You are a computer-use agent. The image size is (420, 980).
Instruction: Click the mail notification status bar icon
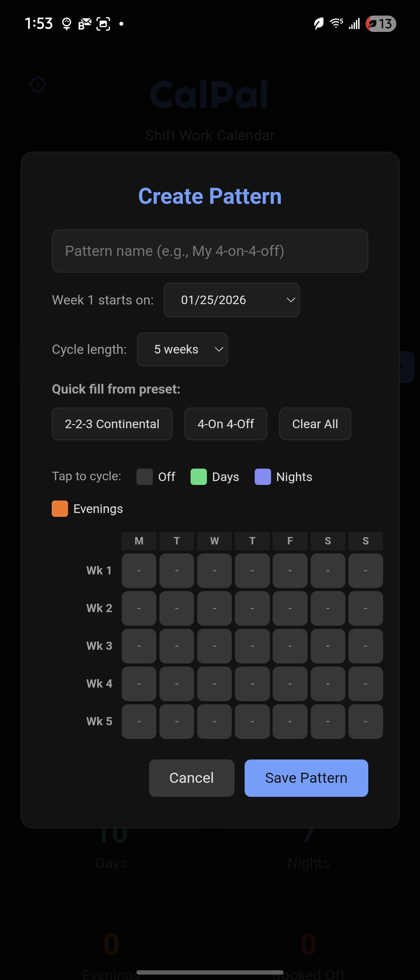coord(84,24)
